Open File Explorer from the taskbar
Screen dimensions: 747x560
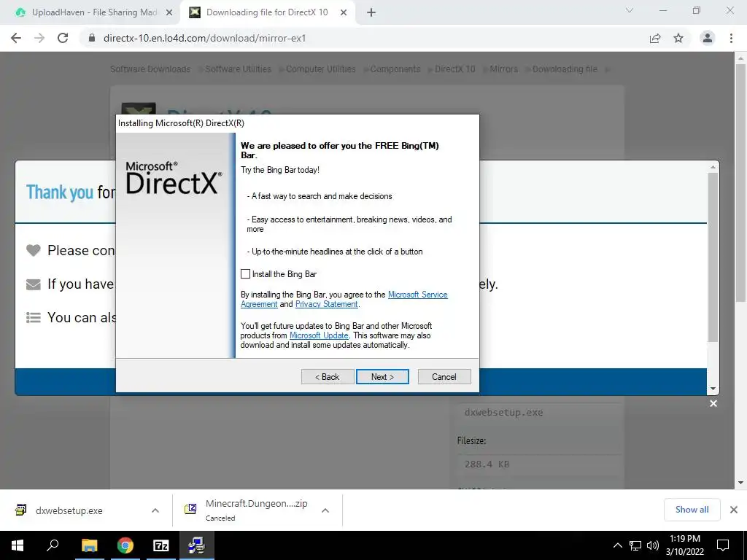89,545
